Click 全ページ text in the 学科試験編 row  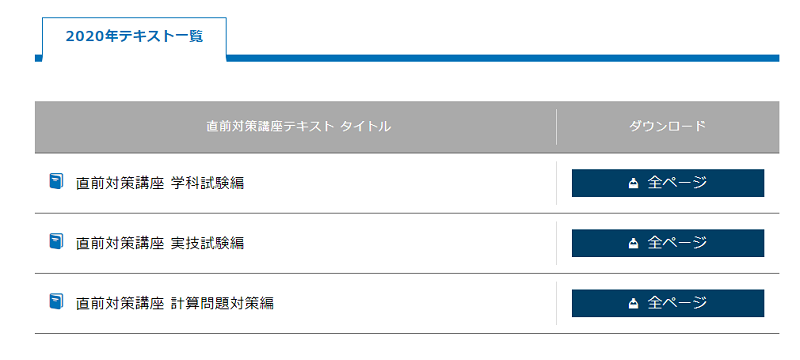point(677,183)
